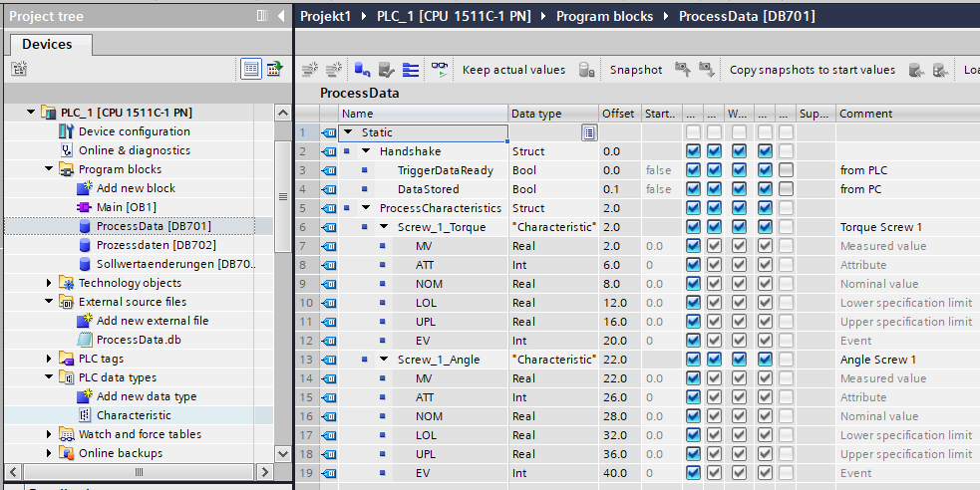Image resolution: width=980 pixels, height=490 pixels.
Task: Toggle first checkbox in the Handshake row
Action: (693, 151)
